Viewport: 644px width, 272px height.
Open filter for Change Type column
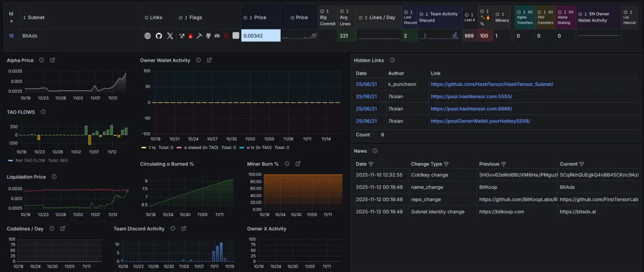pyautogui.click(x=446, y=164)
